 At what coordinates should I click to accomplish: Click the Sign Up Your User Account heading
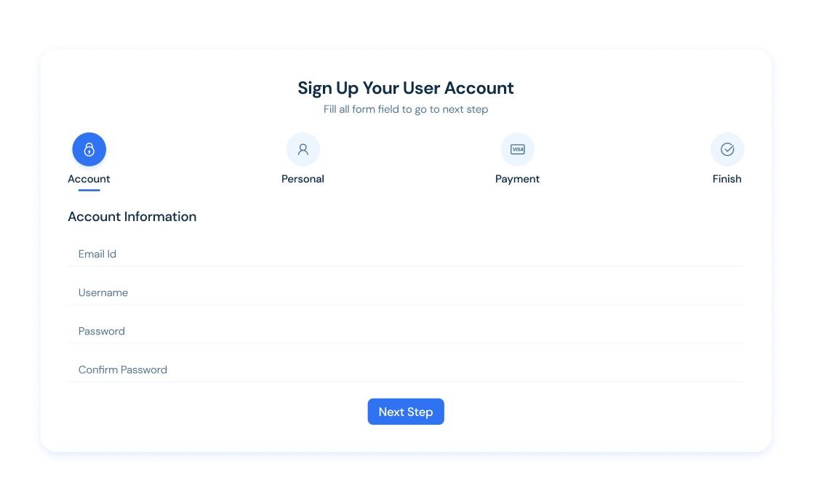tap(405, 87)
